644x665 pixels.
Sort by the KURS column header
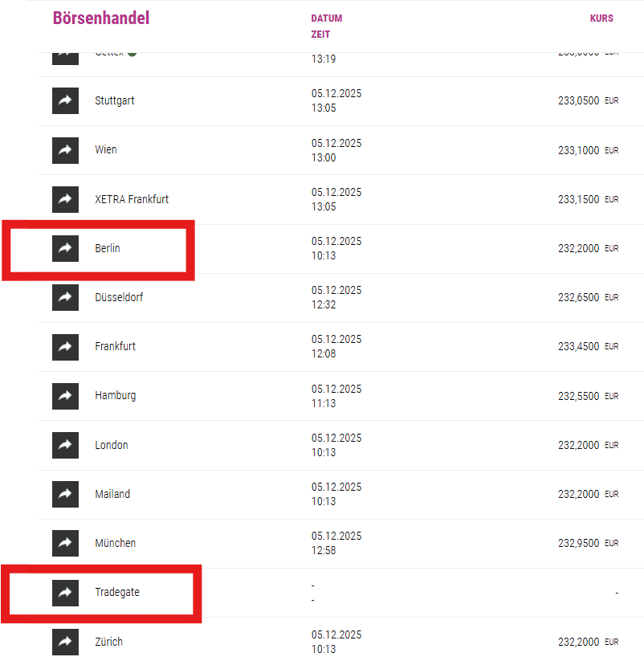(x=601, y=18)
